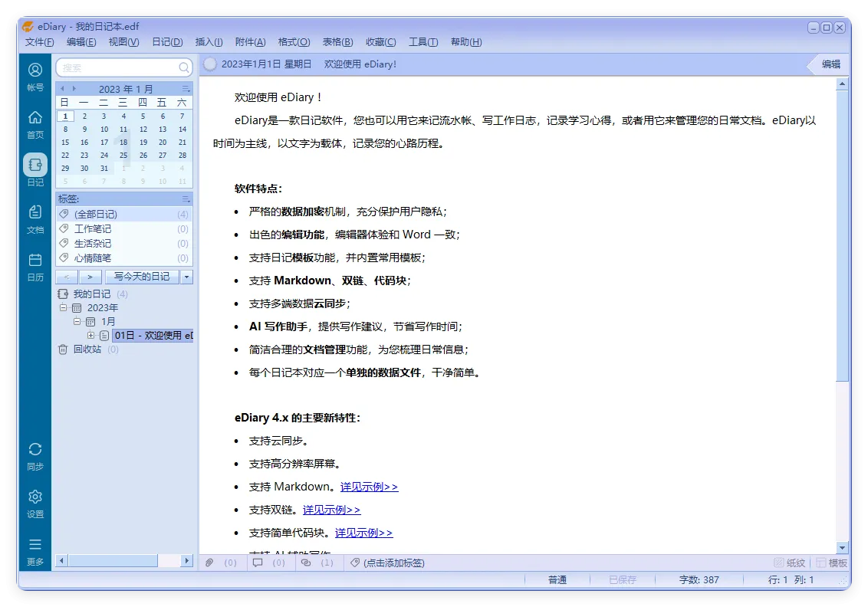The width and height of the screenshot is (868, 607).
Task: Open the 写今天的日记 dropdown arrow
Action: click(x=185, y=277)
